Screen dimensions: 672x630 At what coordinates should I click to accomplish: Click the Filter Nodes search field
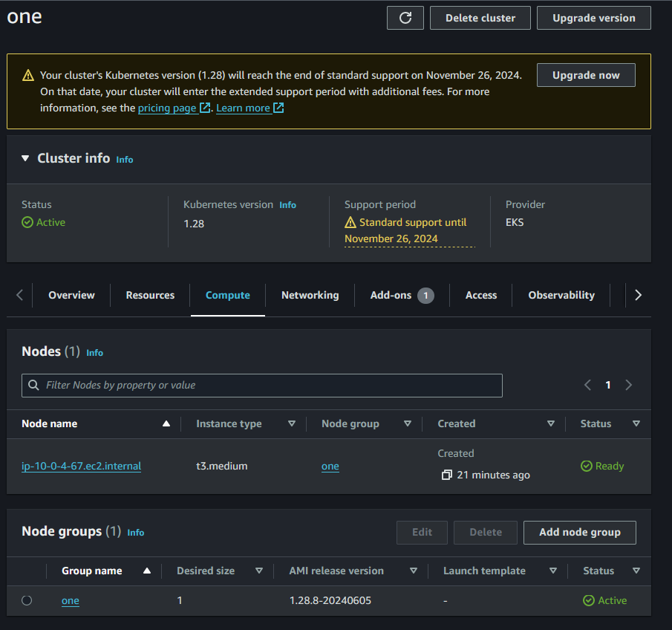[262, 385]
